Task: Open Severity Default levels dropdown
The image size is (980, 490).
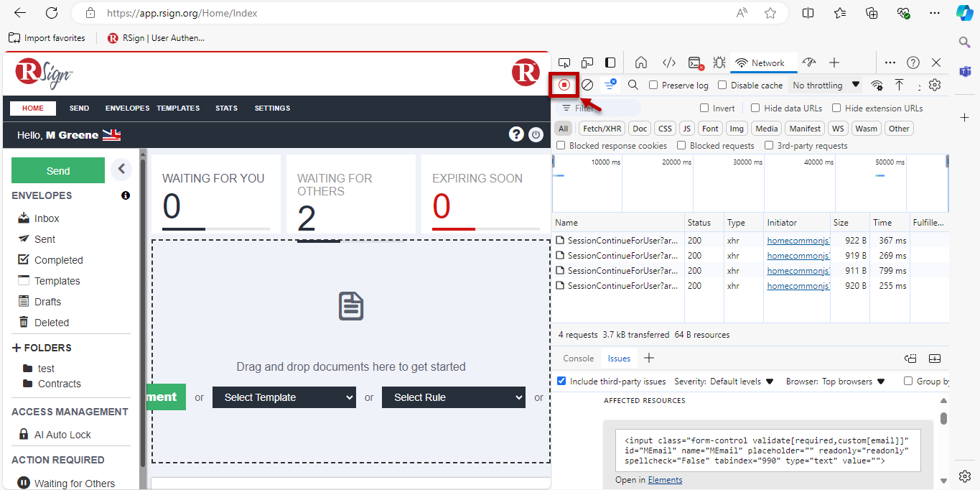Action: point(742,382)
